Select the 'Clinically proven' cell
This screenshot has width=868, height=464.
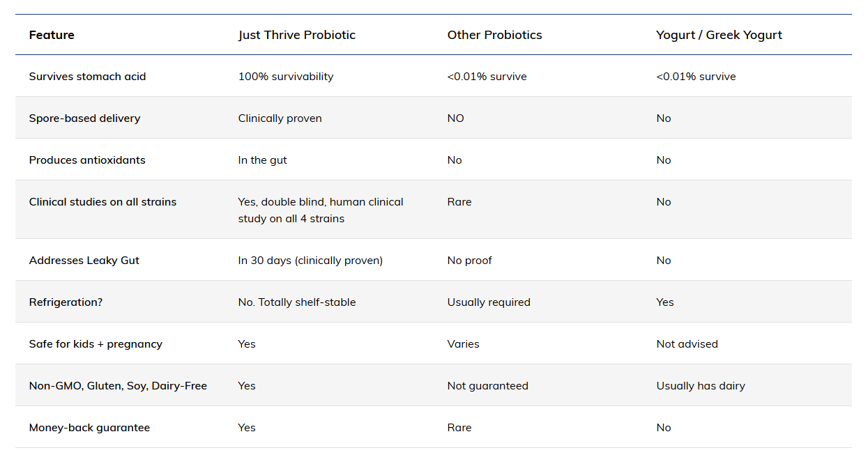[280, 118]
